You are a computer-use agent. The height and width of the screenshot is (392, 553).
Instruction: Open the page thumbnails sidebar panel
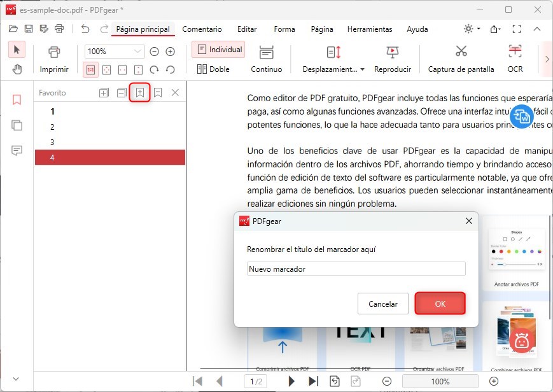pos(17,125)
